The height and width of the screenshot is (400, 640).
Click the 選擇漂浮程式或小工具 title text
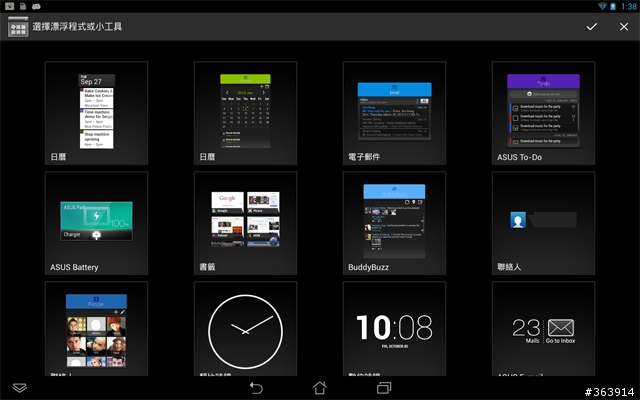tap(77, 27)
